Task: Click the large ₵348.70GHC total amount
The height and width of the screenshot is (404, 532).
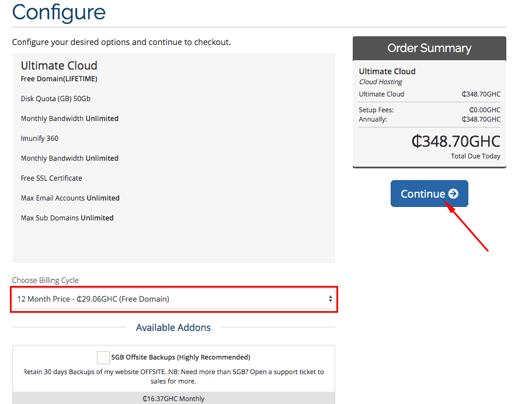Action: (455, 141)
